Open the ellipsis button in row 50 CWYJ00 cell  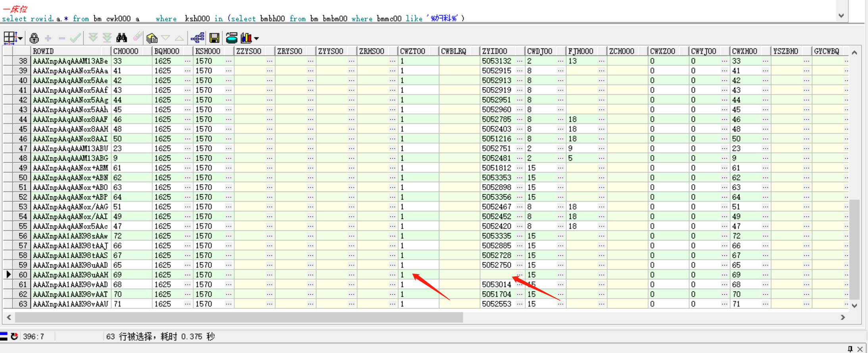[x=725, y=177]
